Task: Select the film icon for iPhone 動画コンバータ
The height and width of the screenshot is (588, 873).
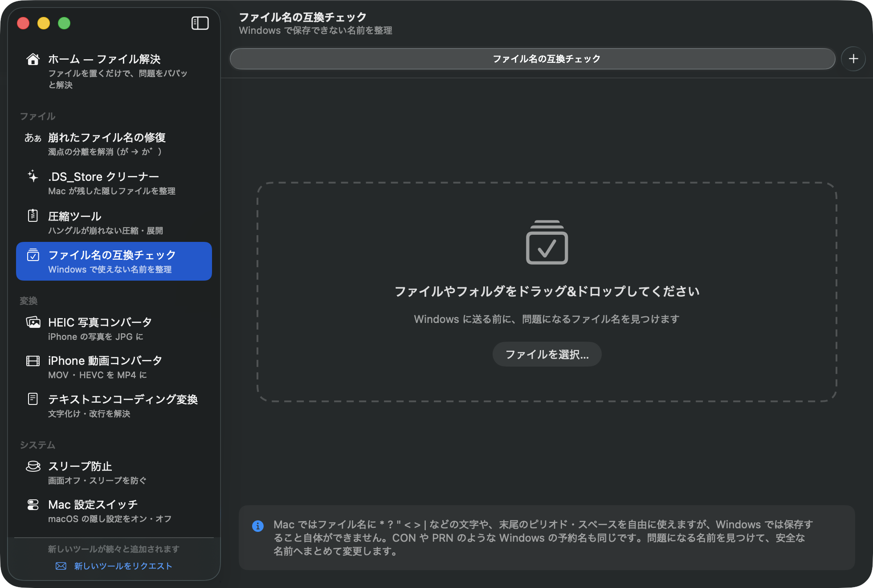Action: (33, 360)
